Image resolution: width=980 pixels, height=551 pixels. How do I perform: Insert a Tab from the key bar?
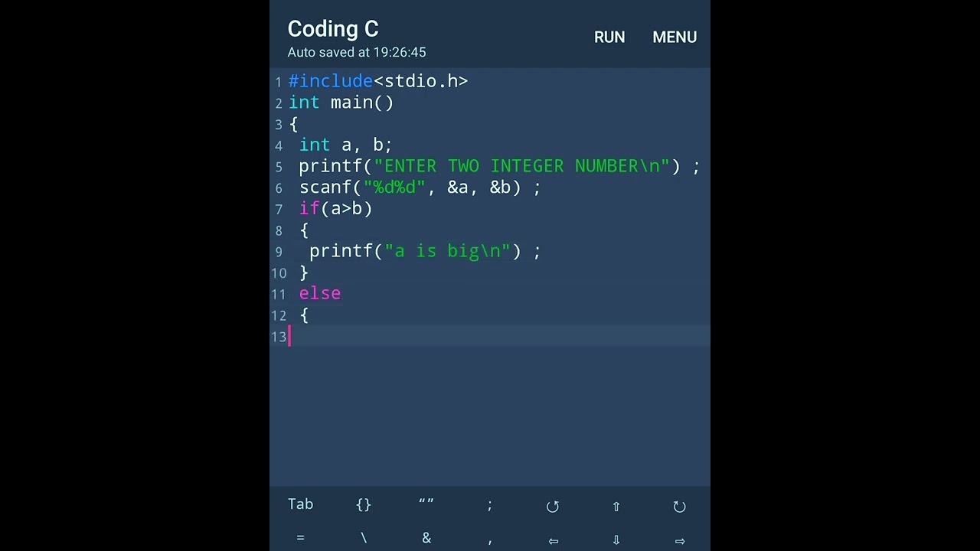coord(300,504)
